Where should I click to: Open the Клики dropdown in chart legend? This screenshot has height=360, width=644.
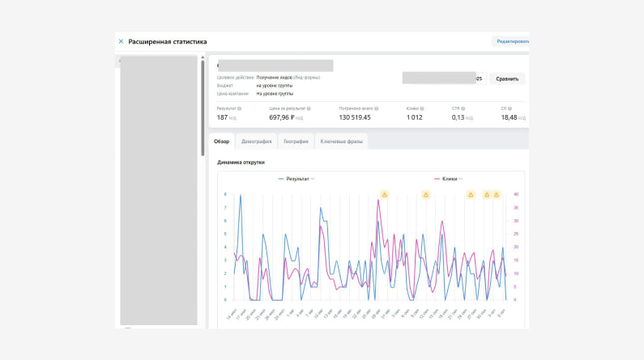(x=461, y=178)
